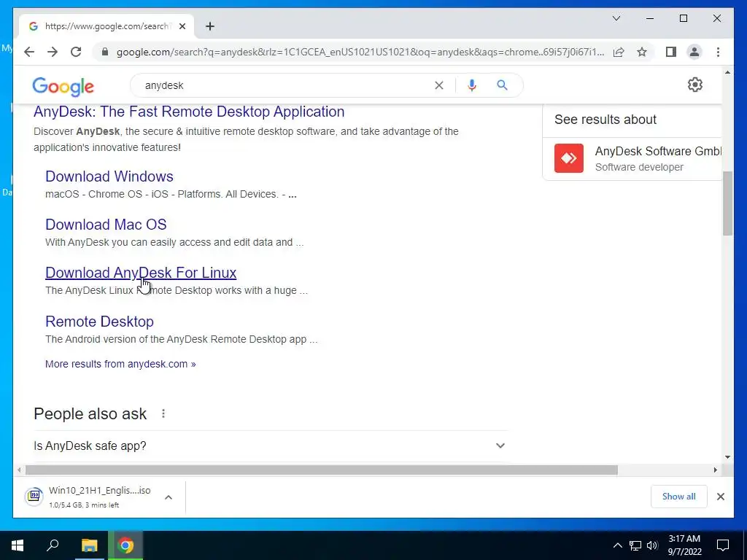
Task: Switch to Chrome in taskbar
Action: point(125,545)
